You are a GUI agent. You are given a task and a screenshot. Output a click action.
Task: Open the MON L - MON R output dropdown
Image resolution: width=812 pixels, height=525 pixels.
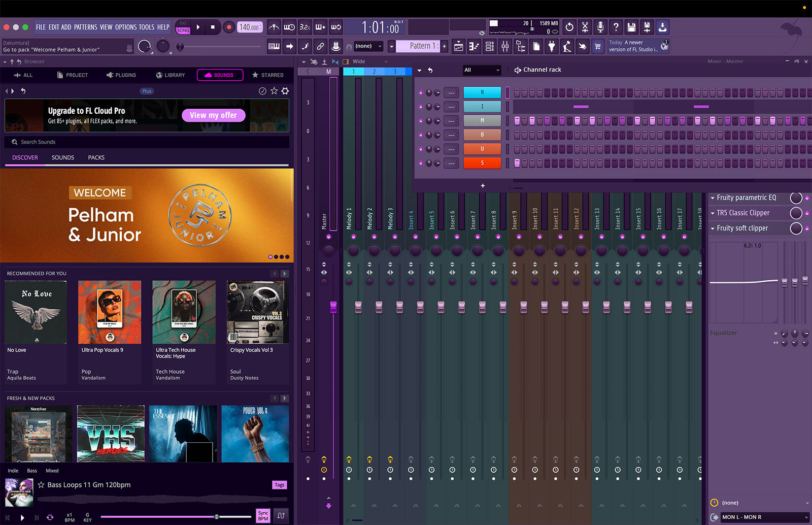click(764, 517)
